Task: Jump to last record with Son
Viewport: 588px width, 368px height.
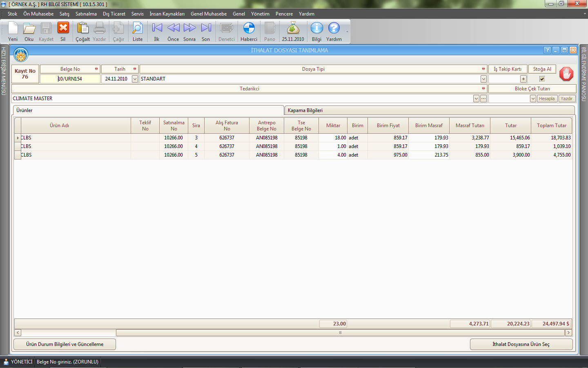Action: pos(206,29)
